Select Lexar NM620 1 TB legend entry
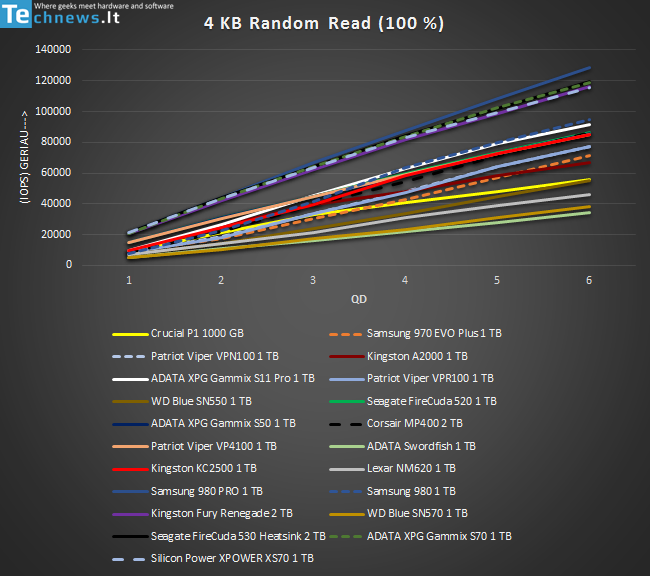Screen dimensions: 650x576 [x=393, y=469]
